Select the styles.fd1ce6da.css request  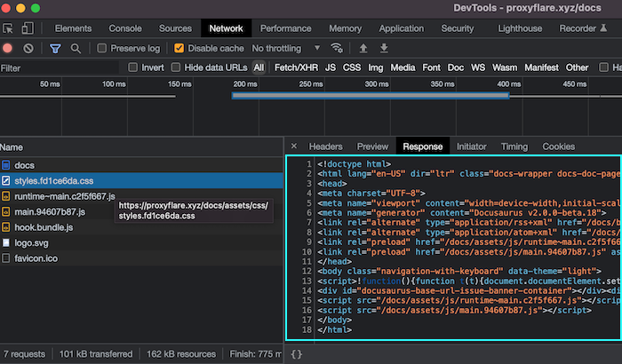click(141, 181)
